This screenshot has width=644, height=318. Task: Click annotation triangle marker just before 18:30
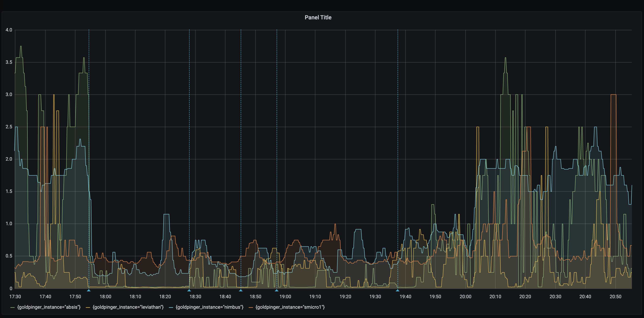(x=189, y=290)
